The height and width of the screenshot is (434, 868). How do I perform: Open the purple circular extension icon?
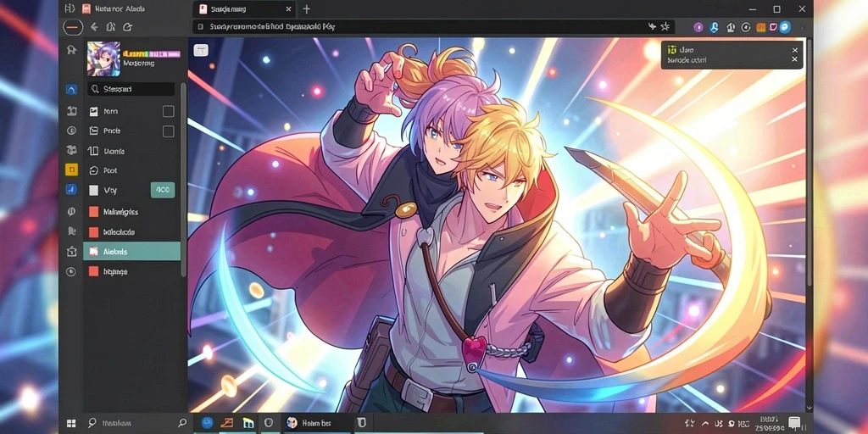point(698,26)
